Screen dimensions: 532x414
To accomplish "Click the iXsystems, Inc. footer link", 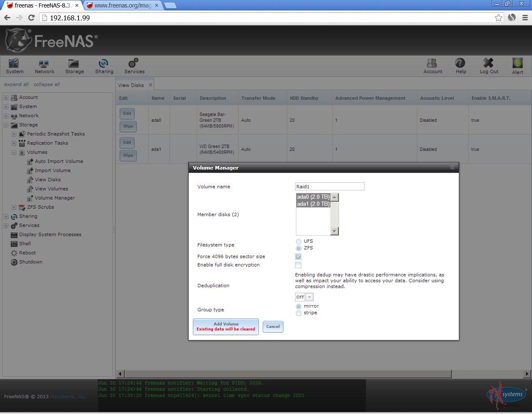I will (x=69, y=397).
